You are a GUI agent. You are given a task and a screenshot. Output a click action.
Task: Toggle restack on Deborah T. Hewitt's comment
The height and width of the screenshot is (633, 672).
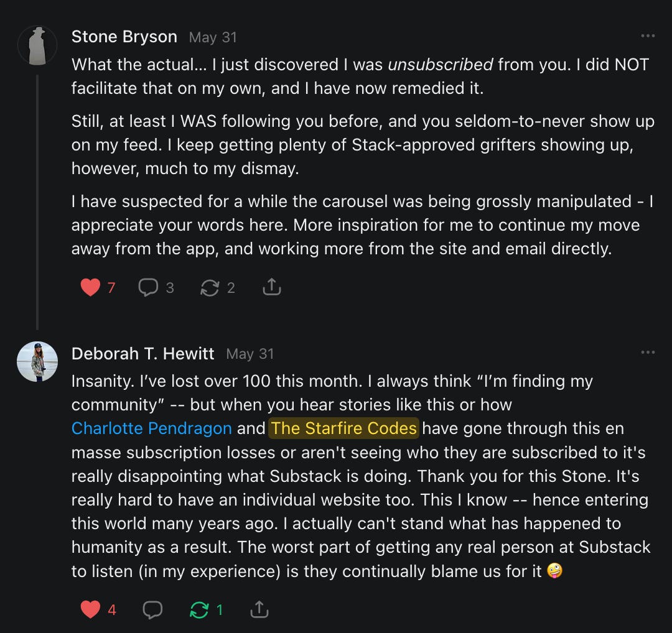pos(199,610)
